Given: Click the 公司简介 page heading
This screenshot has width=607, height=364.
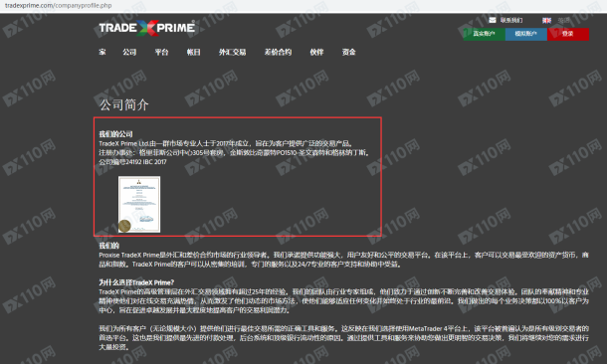Looking at the screenshot, I should (123, 104).
